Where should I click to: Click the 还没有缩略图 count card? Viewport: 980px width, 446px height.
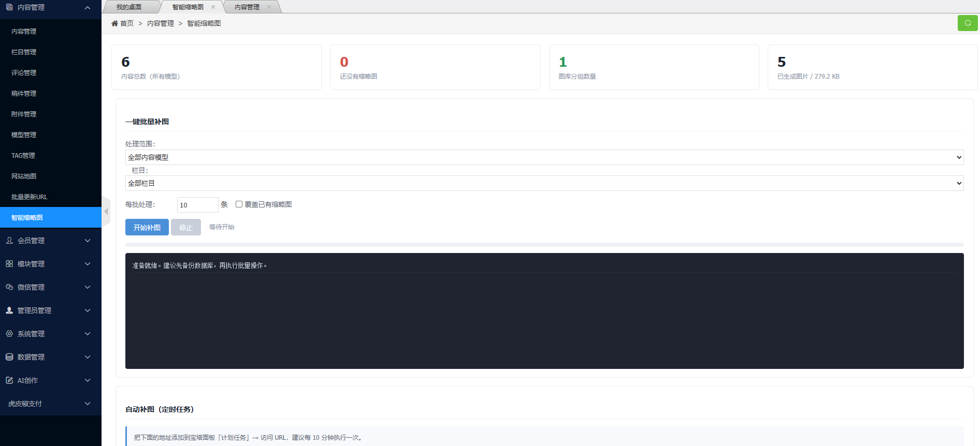tap(435, 67)
